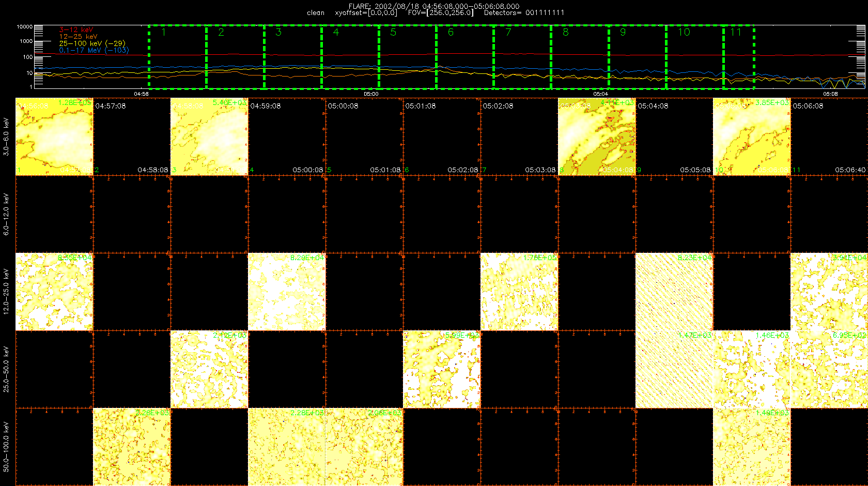Open the 12-25 keV image with peak 8.29E+04
Viewport: 868px width, 486px height.
tap(287, 292)
